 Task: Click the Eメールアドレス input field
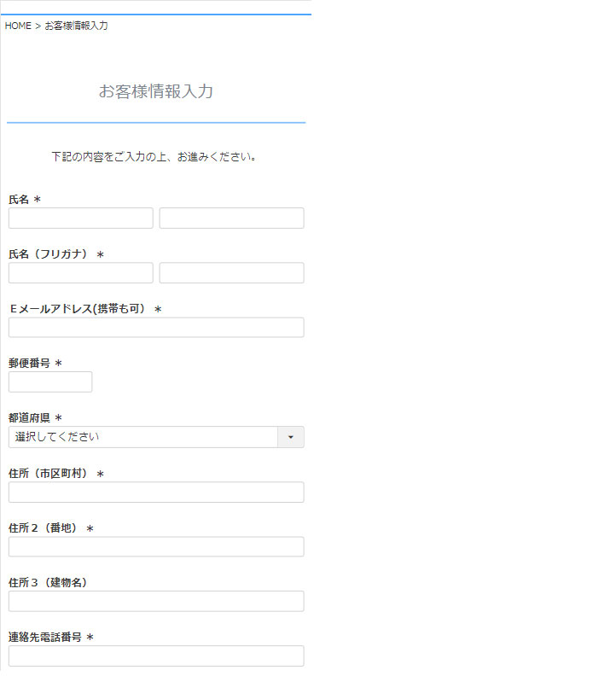156,328
